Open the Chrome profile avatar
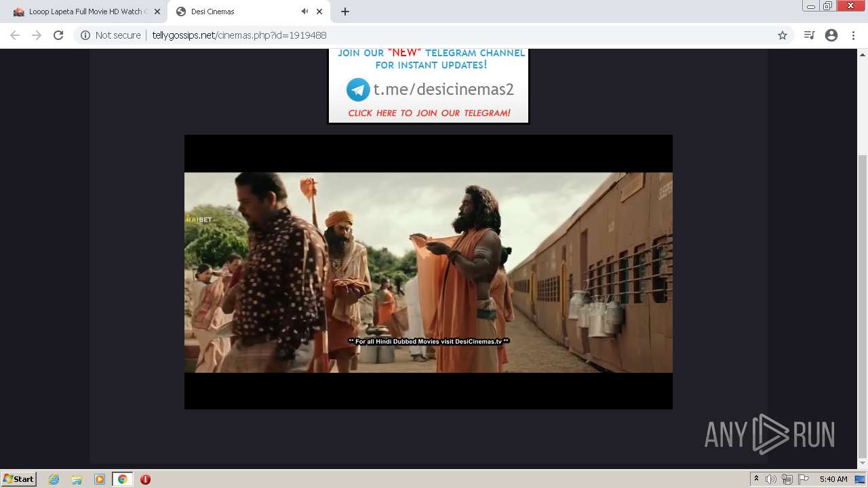 click(831, 35)
